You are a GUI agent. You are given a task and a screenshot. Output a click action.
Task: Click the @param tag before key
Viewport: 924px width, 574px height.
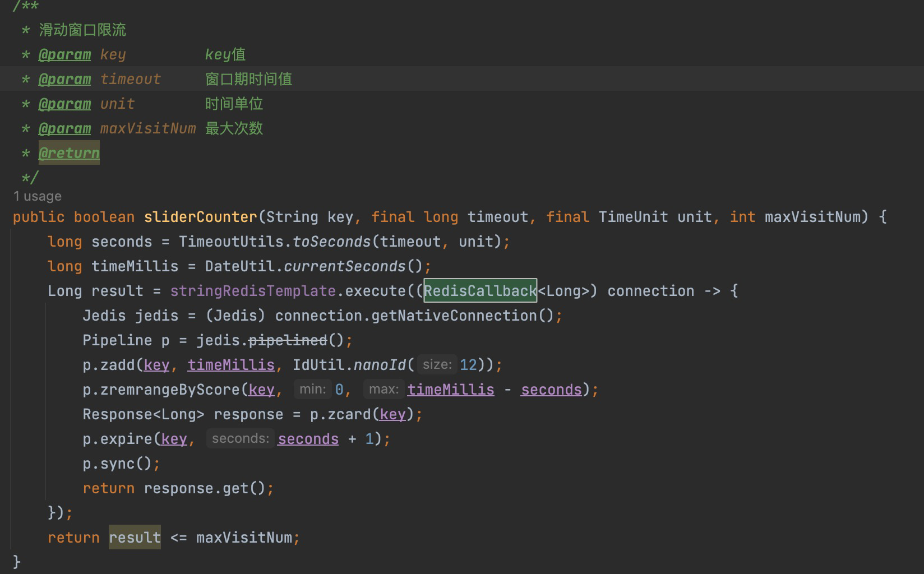[64, 54]
